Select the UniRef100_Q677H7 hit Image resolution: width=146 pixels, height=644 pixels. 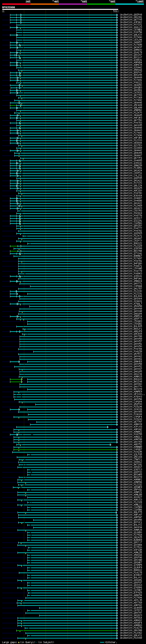pos(131,422)
